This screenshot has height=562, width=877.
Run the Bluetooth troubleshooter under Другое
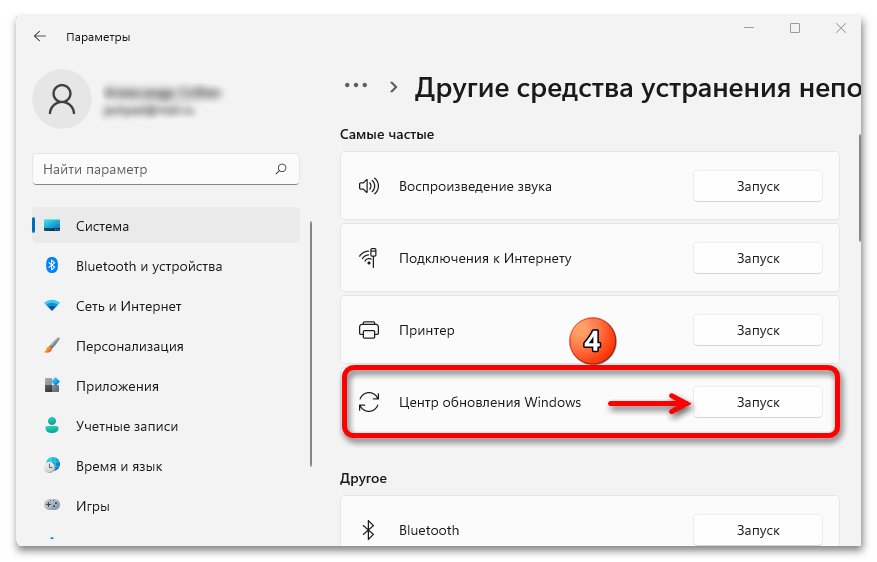(x=757, y=530)
